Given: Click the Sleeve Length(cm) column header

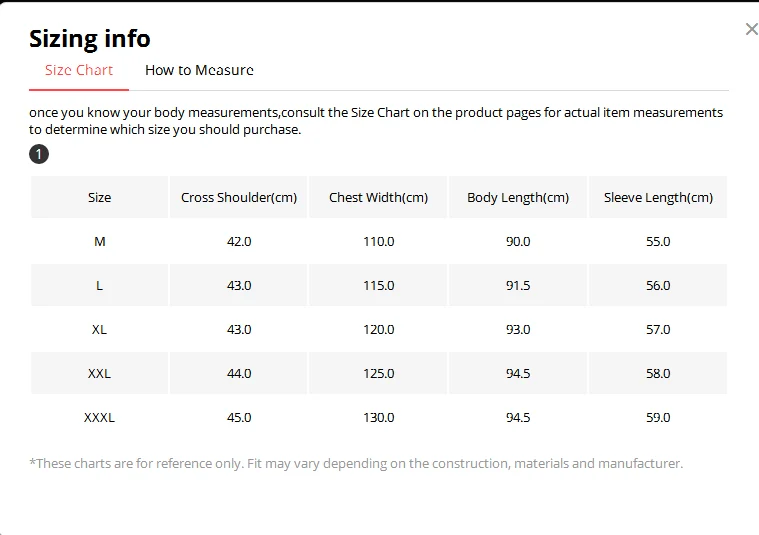Looking at the screenshot, I should pyautogui.click(x=658, y=198).
